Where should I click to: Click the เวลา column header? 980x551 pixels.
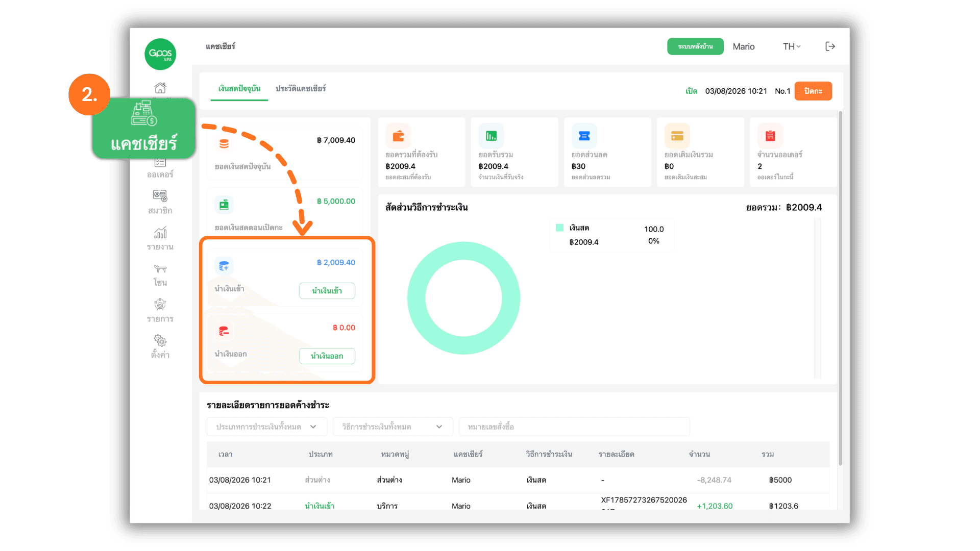[x=225, y=454]
